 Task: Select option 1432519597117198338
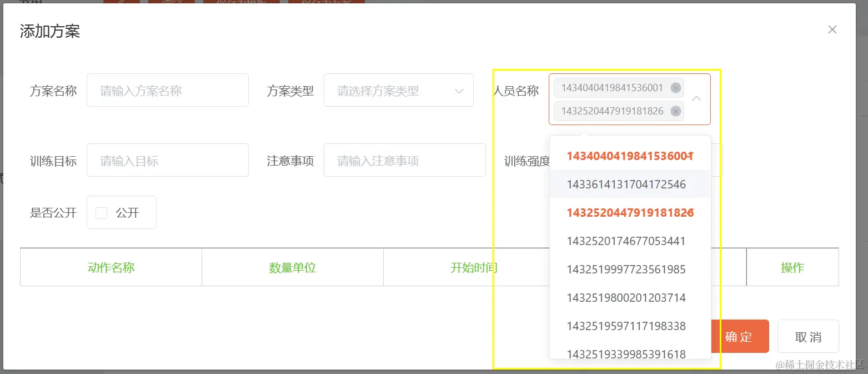click(x=630, y=326)
